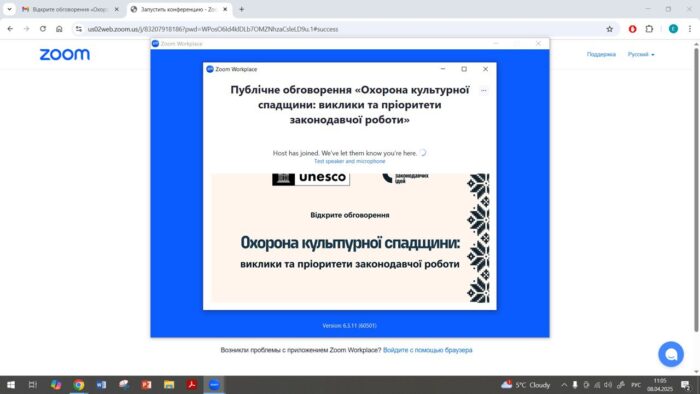Open the tab search dropdown arrow

(9, 9)
